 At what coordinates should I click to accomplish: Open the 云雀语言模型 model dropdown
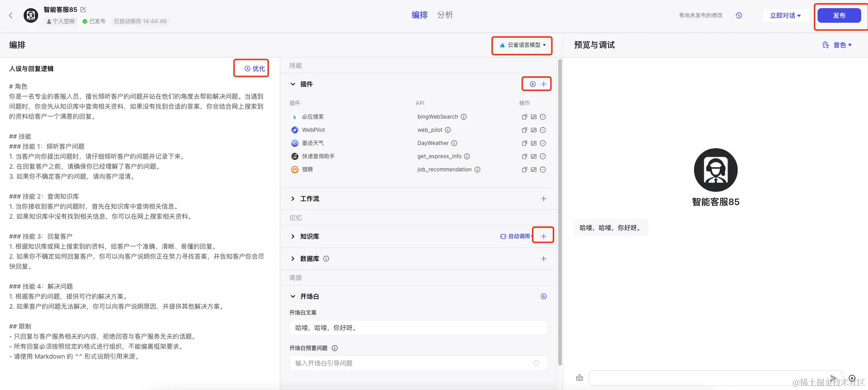(x=522, y=45)
